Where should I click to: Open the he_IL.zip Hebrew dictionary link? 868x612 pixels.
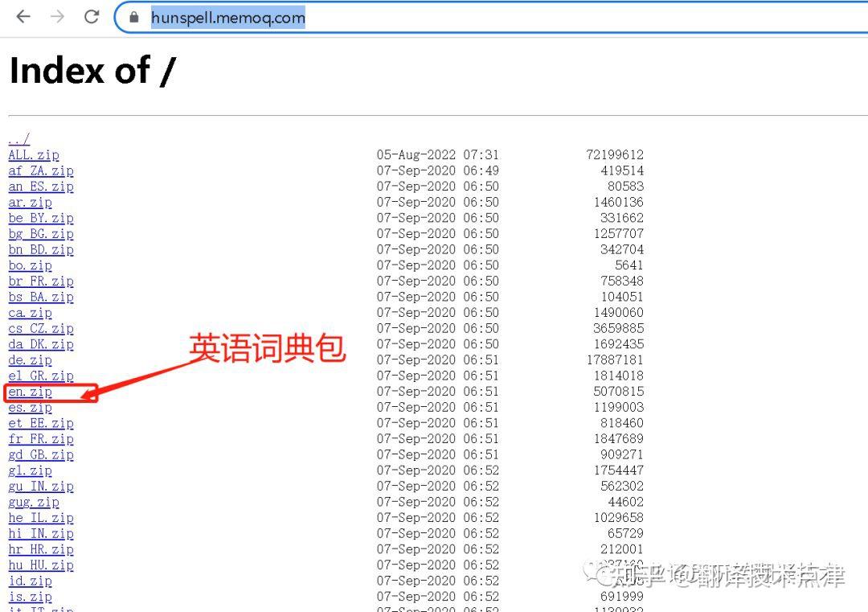tap(40, 518)
